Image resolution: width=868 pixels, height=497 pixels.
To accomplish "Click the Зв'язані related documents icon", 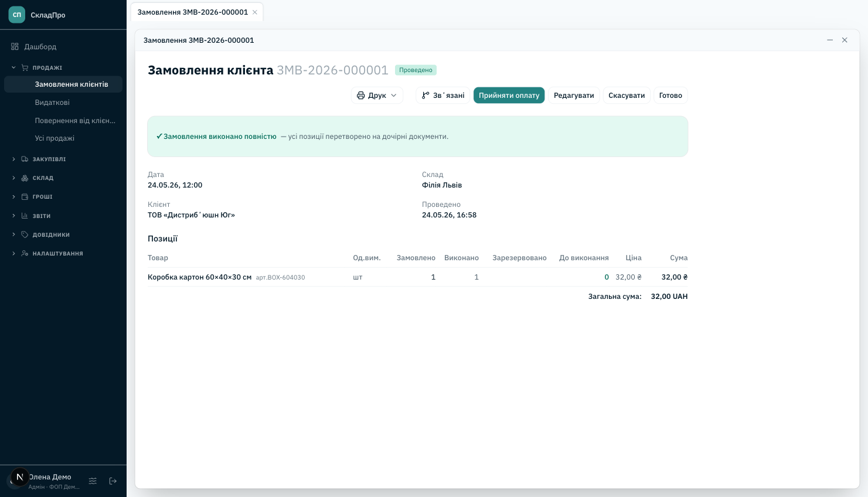I will click(426, 96).
